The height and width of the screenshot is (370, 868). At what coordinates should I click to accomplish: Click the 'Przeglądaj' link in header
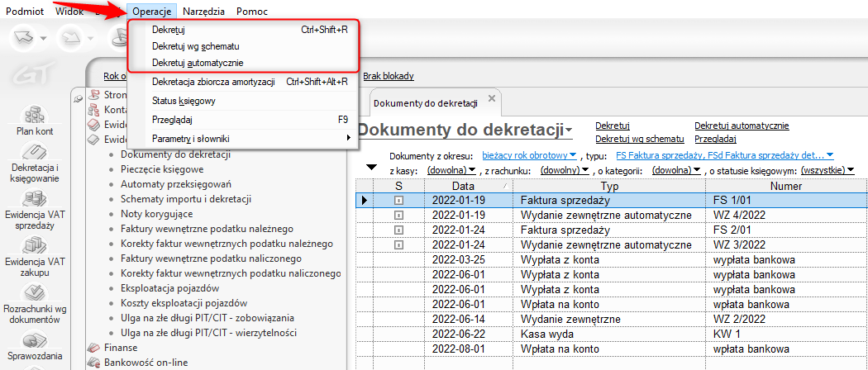[x=715, y=139]
